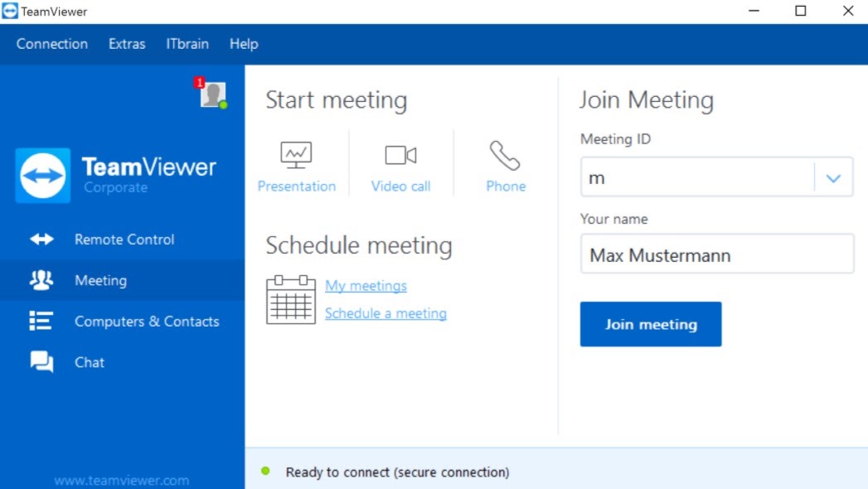Screen dimensions: 868x489
Task: Minimize the TeamViewer window
Action: tap(754, 11)
